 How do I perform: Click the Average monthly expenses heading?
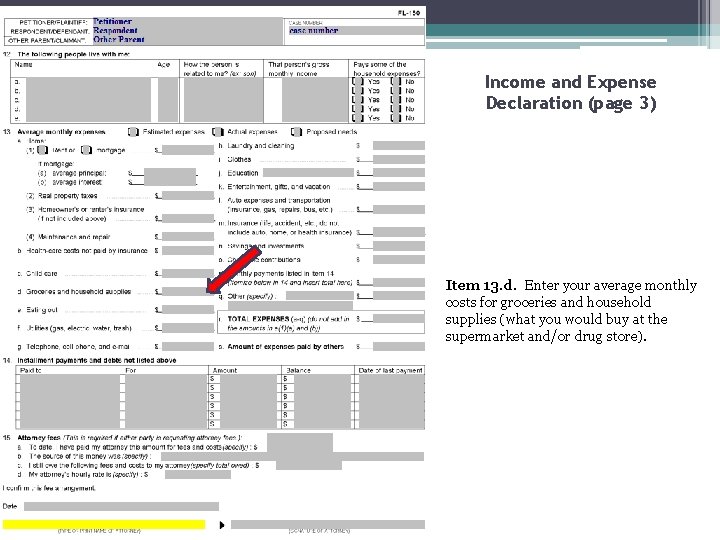(x=61, y=132)
